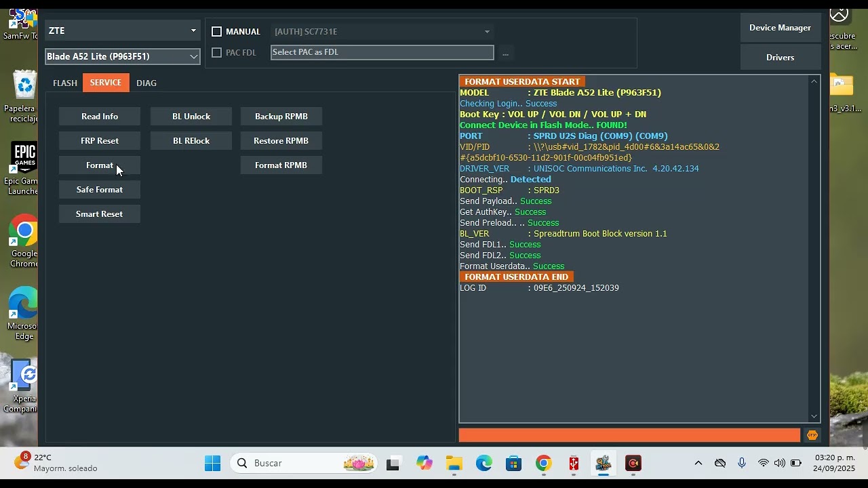Click the FORMAT USERDATA END log header
This screenshot has height=488, width=868.
point(517,277)
